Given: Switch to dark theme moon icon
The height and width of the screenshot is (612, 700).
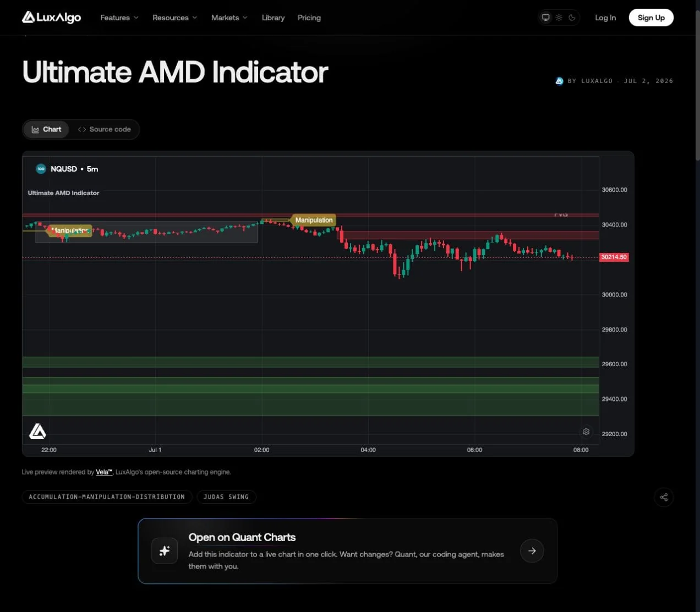Looking at the screenshot, I should pos(572,18).
